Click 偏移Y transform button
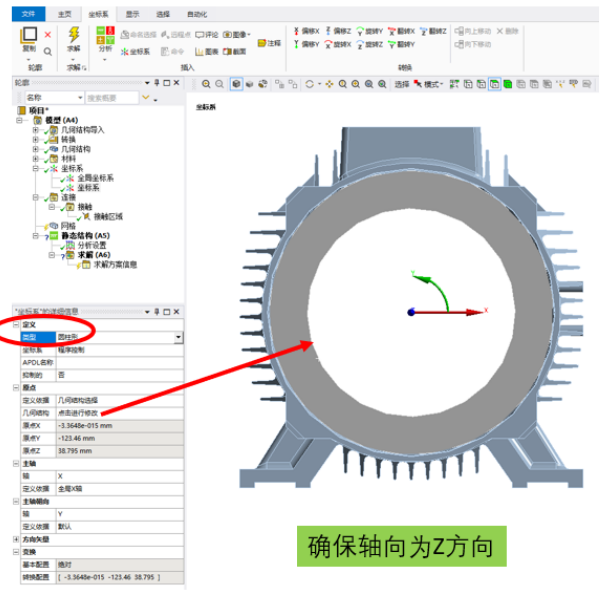 (306, 44)
